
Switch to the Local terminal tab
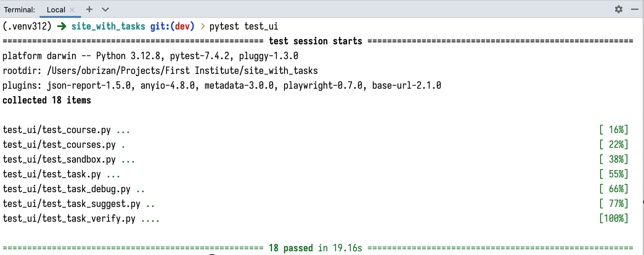coord(56,10)
